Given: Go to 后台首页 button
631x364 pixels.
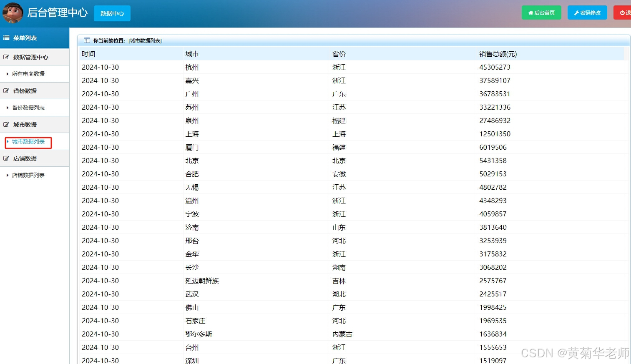Looking at the screenshot, I should point(541,13).
